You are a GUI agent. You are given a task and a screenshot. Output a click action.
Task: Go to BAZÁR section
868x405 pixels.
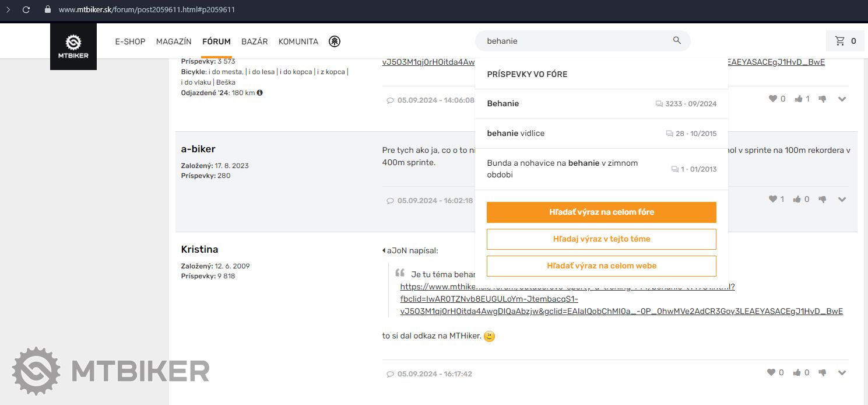[x=254, y=41]
